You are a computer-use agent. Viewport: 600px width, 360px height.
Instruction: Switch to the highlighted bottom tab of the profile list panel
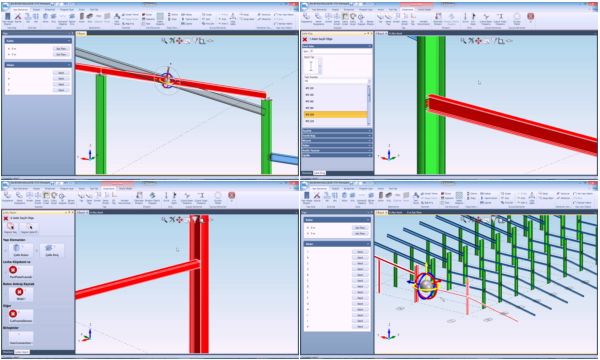point(319,173)
